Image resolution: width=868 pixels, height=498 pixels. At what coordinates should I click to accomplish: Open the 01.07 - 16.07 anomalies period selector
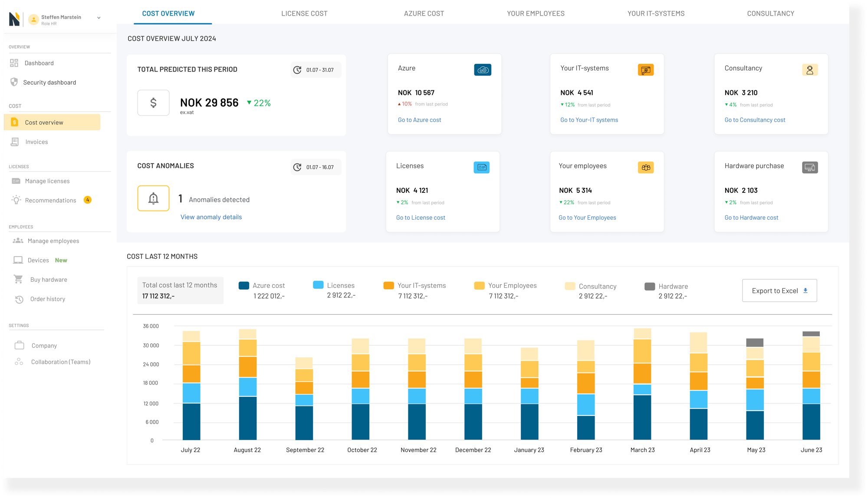click(x=316, y=167)
